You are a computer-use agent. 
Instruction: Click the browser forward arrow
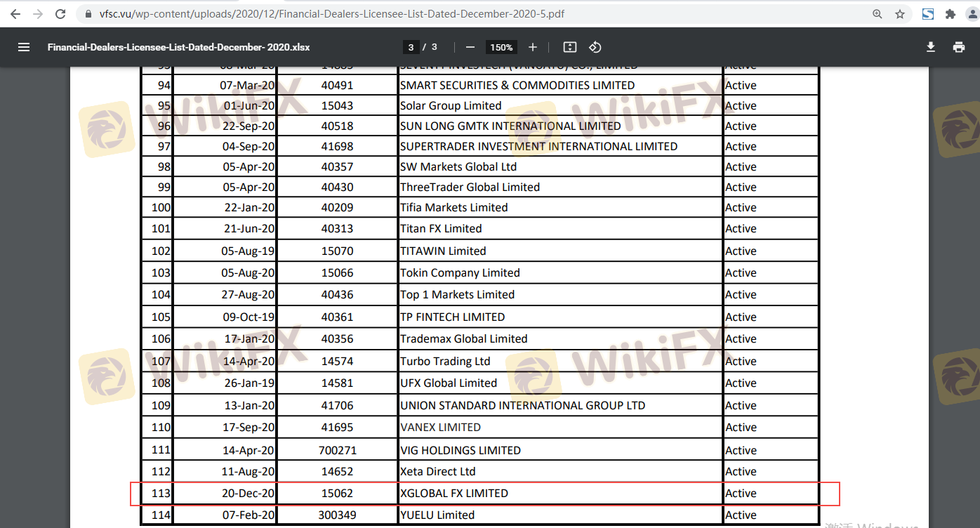pos(38,14)
